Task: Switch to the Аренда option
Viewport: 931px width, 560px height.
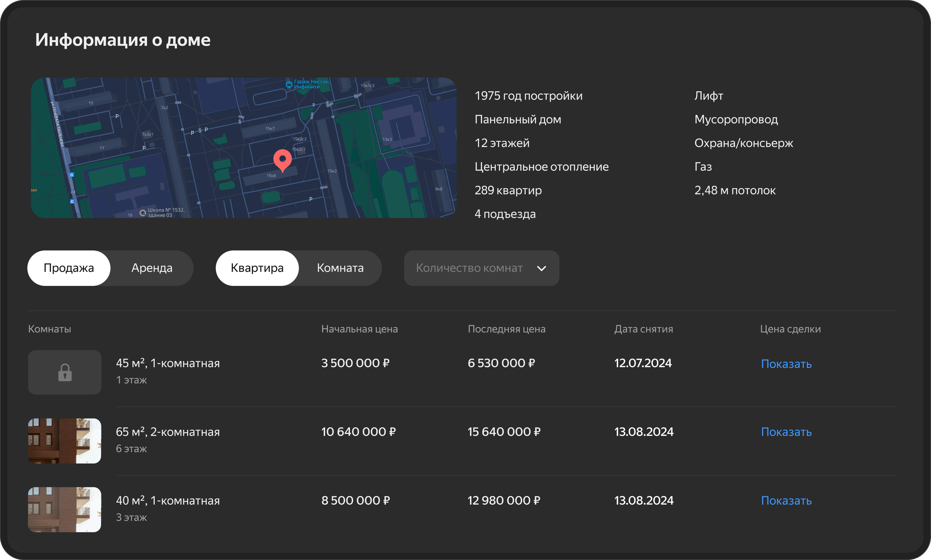Action: (152, 268)
